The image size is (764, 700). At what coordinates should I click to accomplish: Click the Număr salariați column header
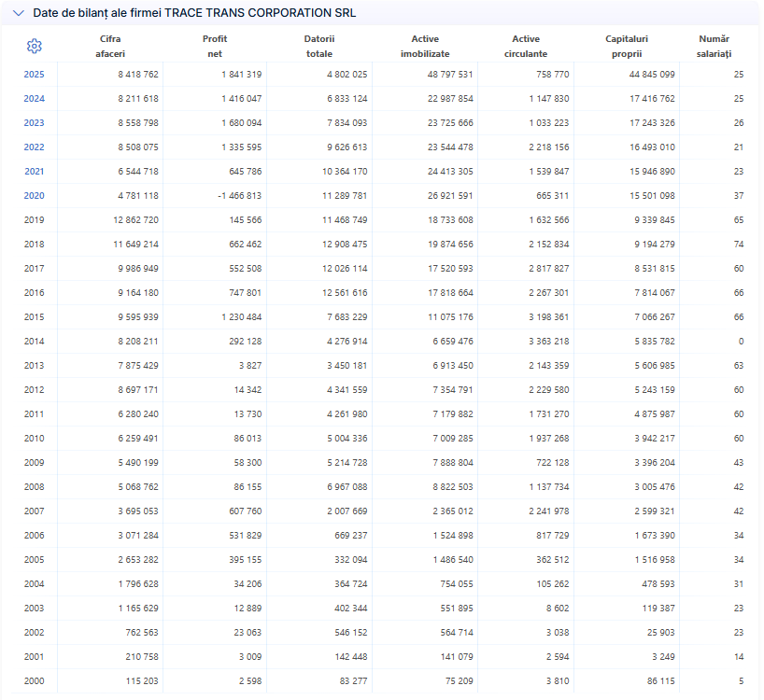(714, 47)
